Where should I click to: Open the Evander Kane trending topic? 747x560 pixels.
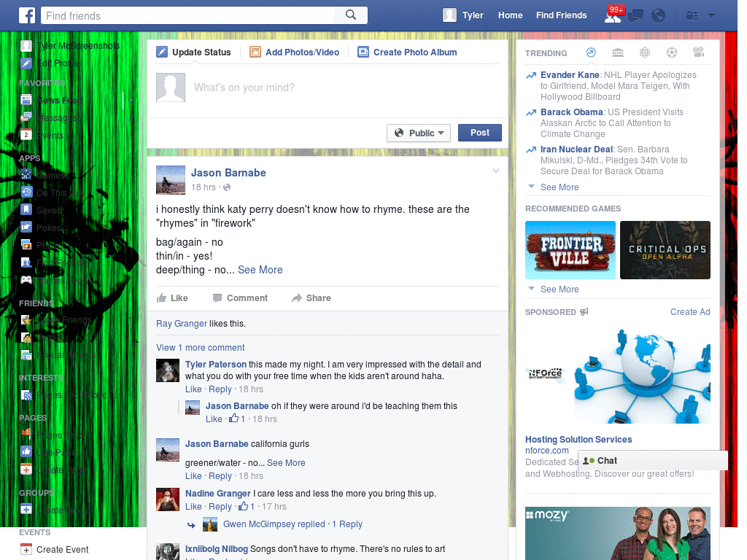[x=570, y=75]
